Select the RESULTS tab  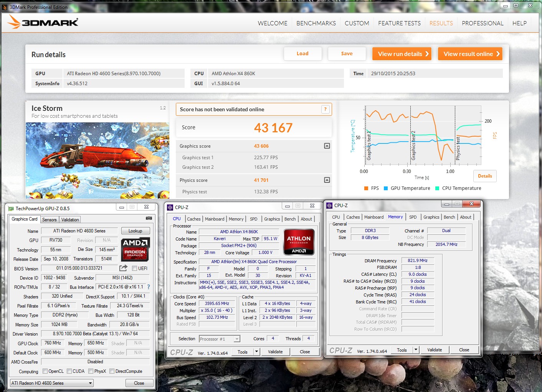441,23
